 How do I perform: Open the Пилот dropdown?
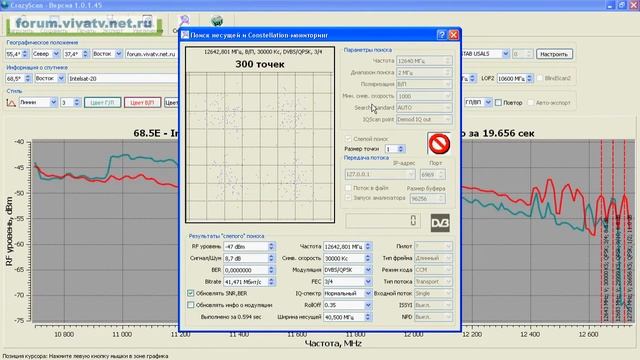[x=448, y=247]
